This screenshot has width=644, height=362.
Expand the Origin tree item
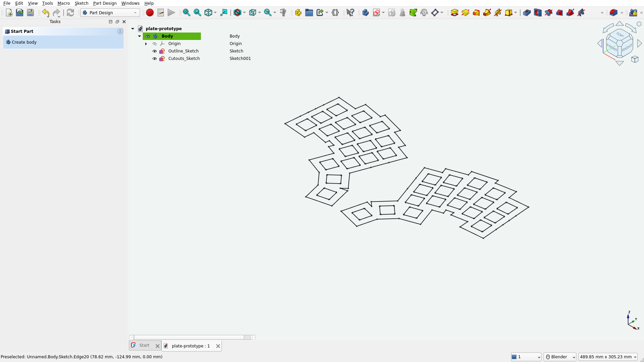[146, 44]
